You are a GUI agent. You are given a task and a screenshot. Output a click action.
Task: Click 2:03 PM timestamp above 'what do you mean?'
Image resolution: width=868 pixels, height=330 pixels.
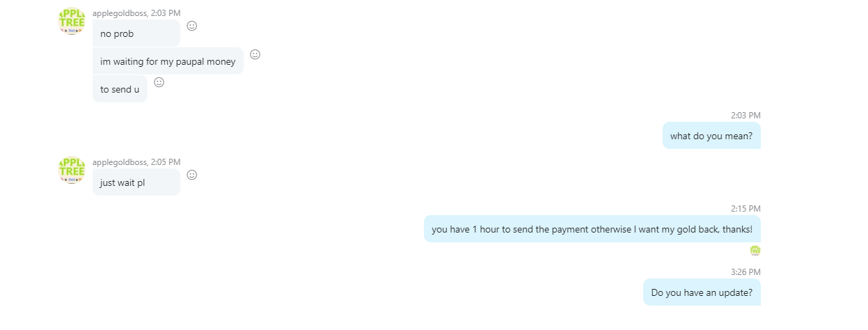click(745, 115)
